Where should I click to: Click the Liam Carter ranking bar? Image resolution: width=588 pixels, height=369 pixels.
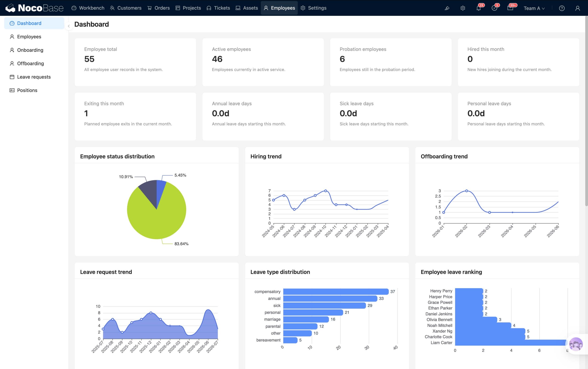coord(511,343)
